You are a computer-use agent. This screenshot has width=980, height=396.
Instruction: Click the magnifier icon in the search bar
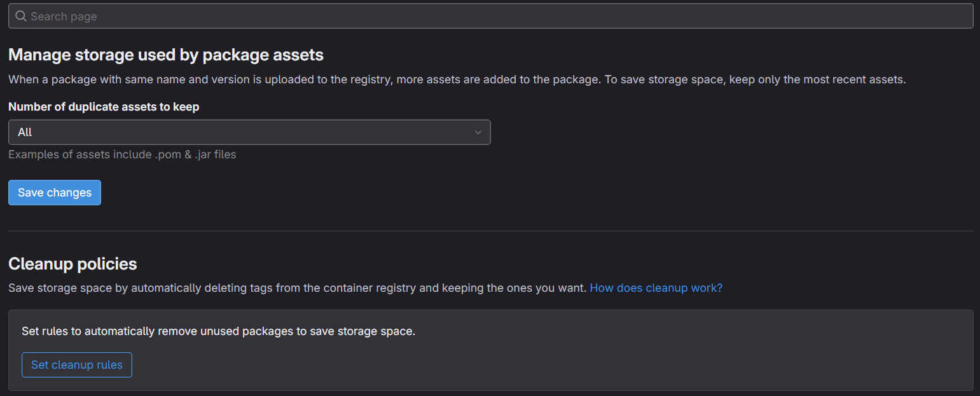click(21, 16)
